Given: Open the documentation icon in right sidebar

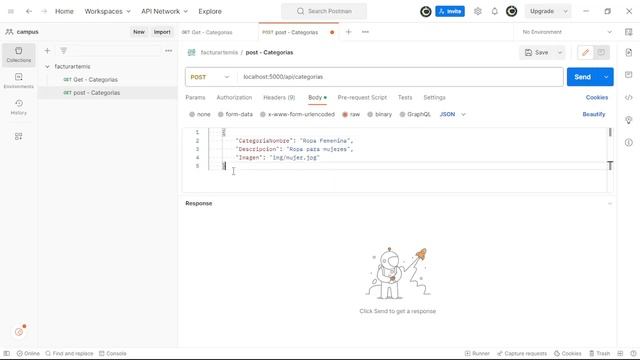Looking at the screenshot, I should click(629, 52).
